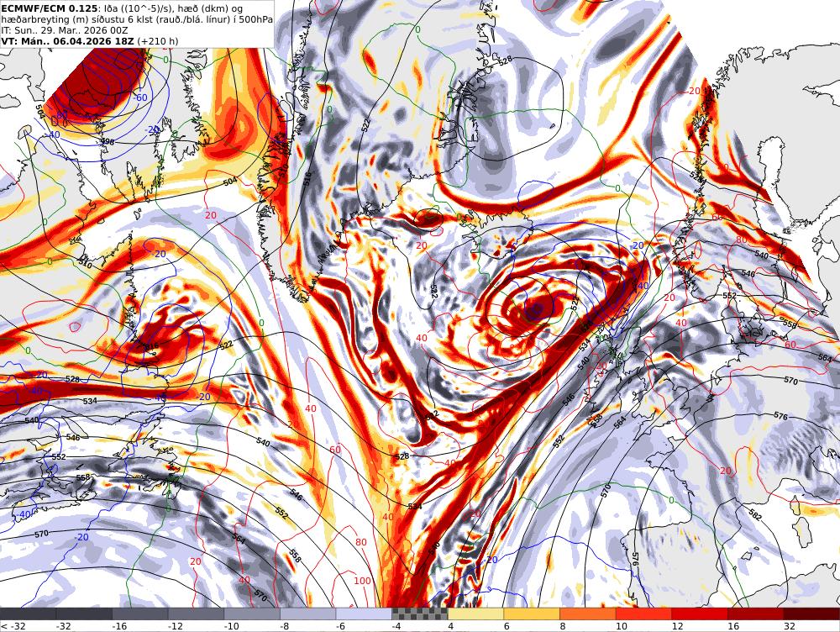Click the '(+210 h)' forecast hour text
Viewport: 840px width, 632px height.
click(158, 40)
